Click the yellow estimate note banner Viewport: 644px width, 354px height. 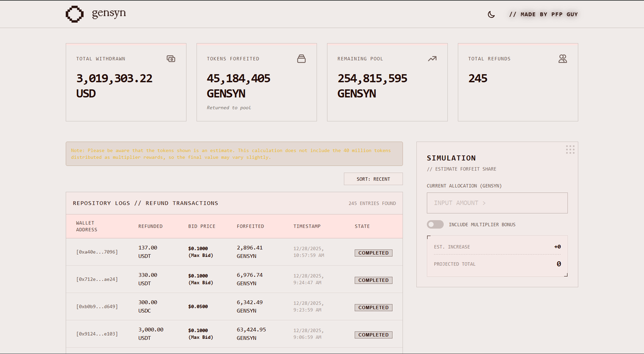(x=234, y=154)
